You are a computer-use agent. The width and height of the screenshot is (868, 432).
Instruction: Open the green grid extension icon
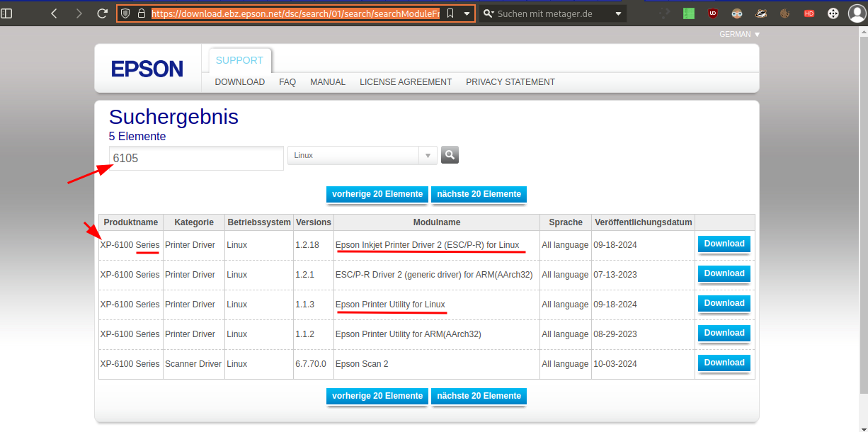point(689,13)
